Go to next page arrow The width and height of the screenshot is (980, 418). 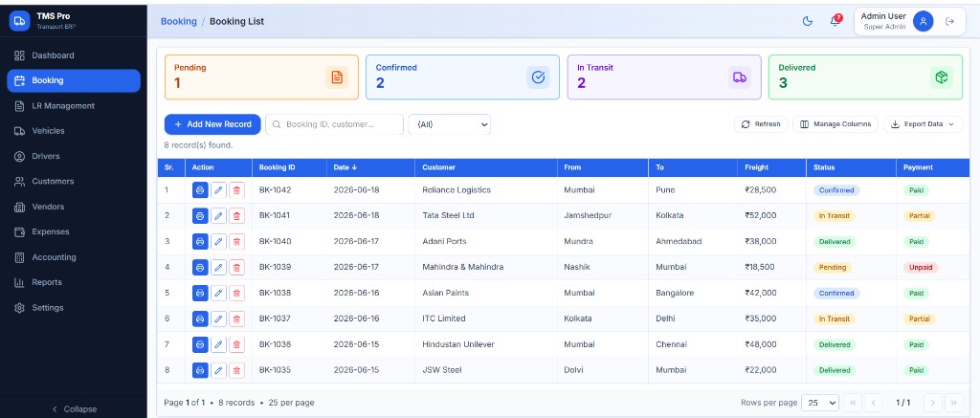tap(932, 403)
